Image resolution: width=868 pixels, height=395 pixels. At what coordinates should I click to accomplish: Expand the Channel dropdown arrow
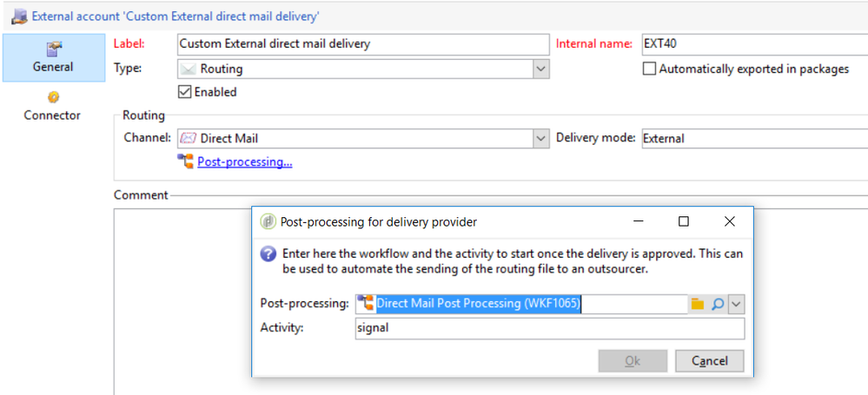[x=540, y=138]
